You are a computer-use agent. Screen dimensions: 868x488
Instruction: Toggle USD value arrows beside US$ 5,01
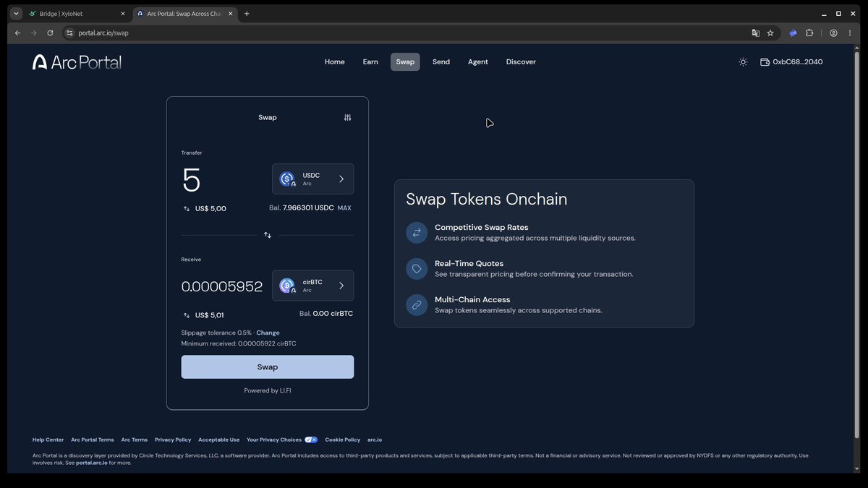(187, 315)
